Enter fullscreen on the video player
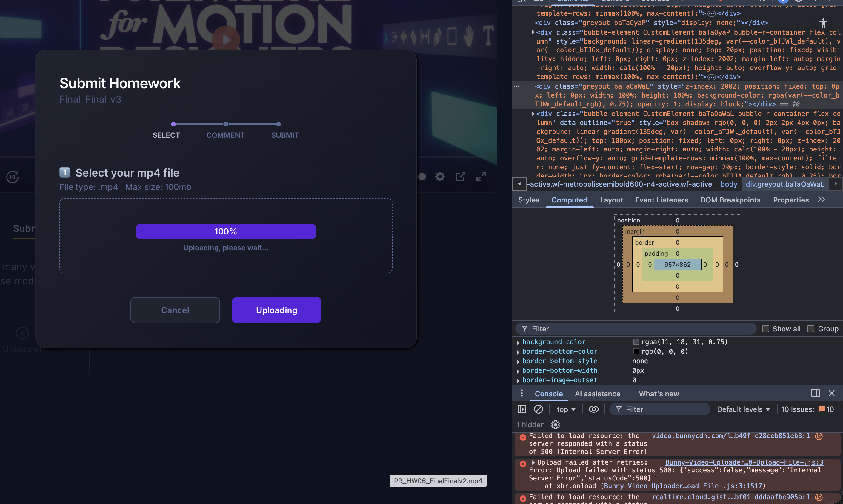 [x=481, y=177]
